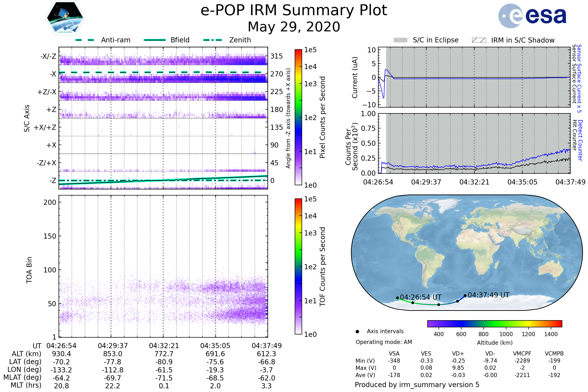Click the Axis intervals black dot marker
This screenshot has height=392, width=588.
click(357, 331)
